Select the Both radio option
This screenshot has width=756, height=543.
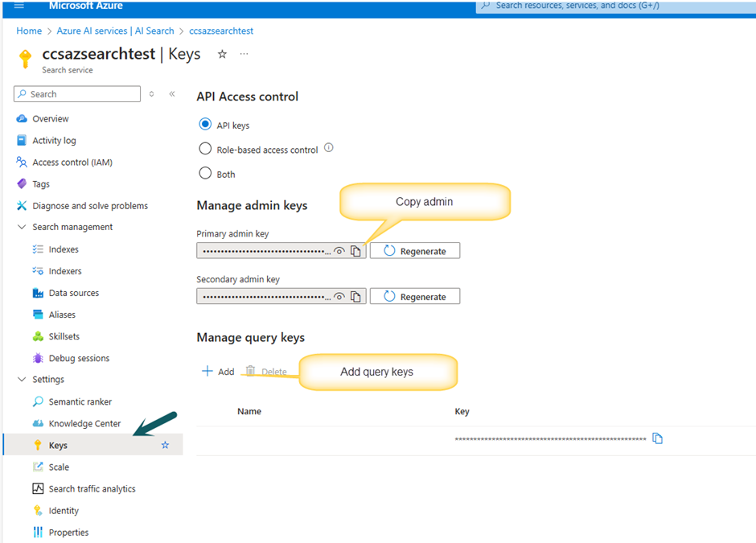(x=205, y=173)
